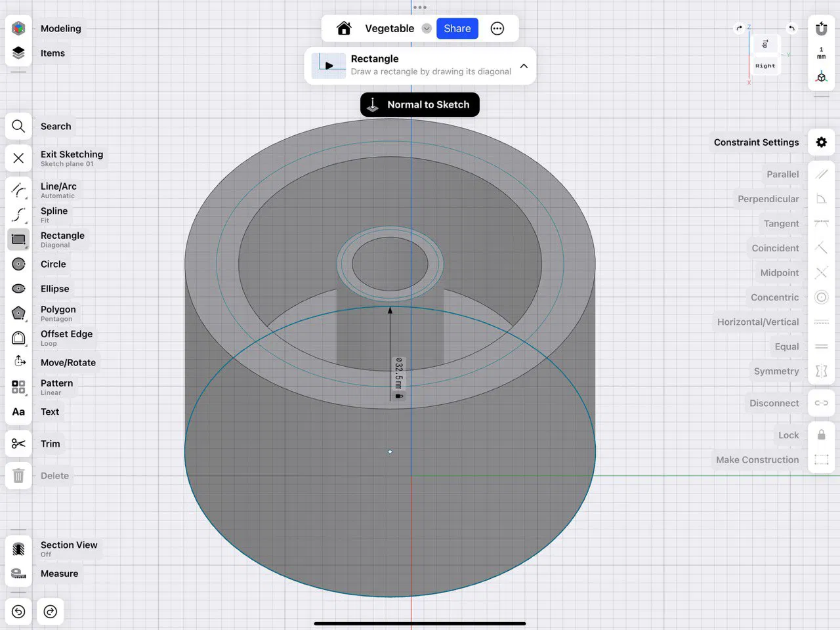
Task: Change the 1 mm grid unit setting
Action: tap(822, 53)
